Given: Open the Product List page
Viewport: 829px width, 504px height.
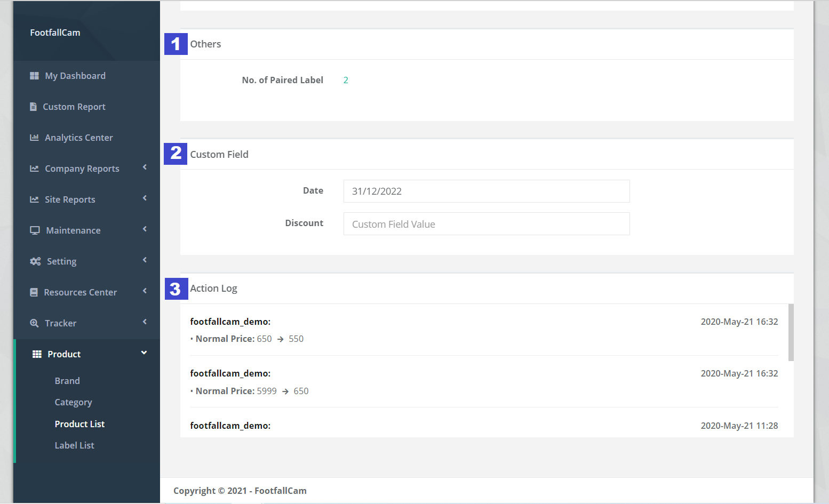Looking at the screenshot, I should [x=79, y=424].
